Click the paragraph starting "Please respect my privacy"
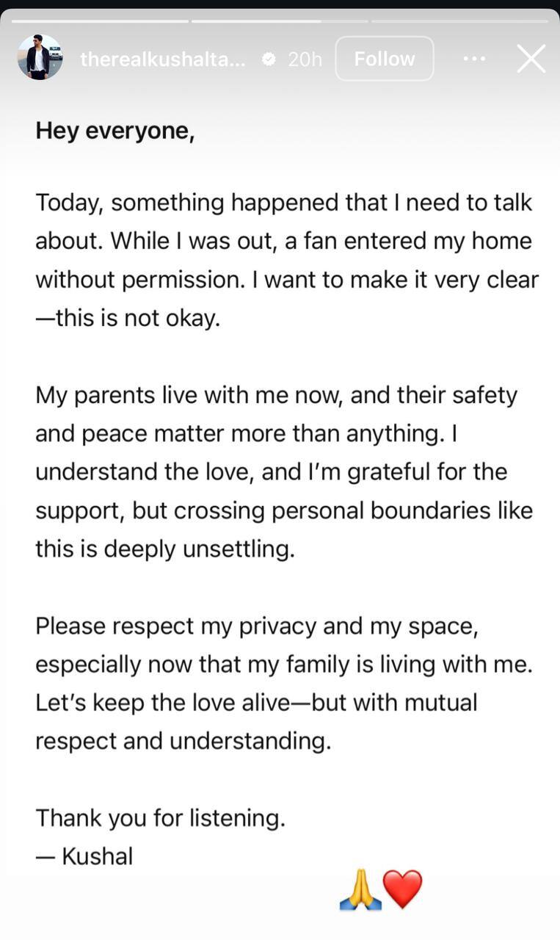 point(283,683)
